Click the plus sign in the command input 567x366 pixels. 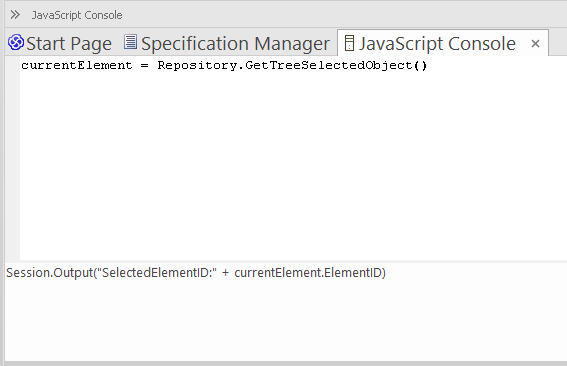click(225, 273)
